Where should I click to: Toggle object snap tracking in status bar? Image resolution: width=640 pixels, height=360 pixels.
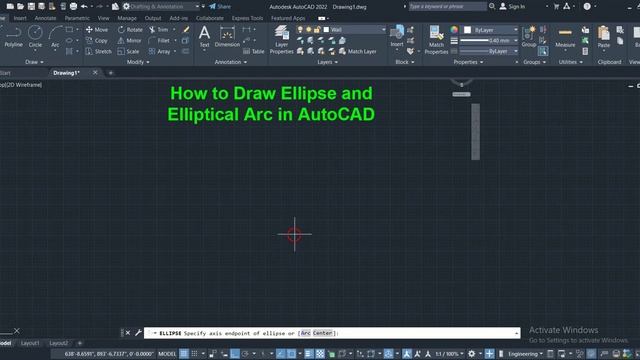pos(281,354)
